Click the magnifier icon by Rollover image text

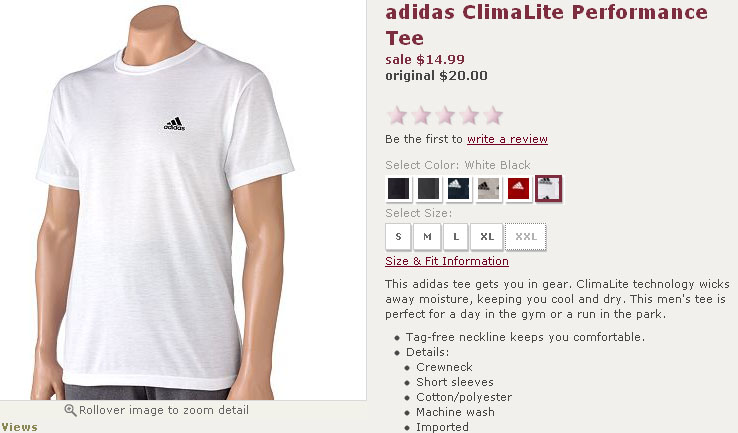point(70,410)
